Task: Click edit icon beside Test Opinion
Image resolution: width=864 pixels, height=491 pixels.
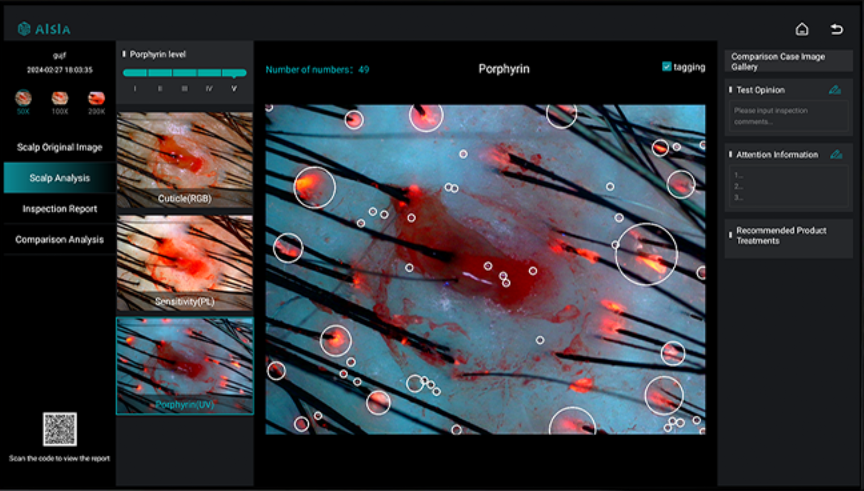Action: 835,90
